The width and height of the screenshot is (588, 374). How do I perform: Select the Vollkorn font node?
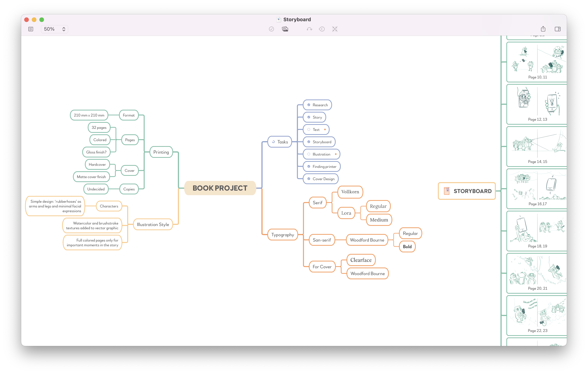(350, 192)
